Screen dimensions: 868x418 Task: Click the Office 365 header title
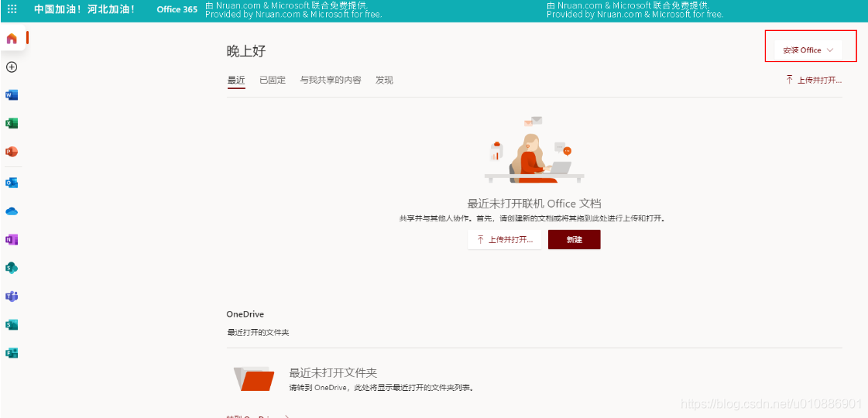pos(177,9)
